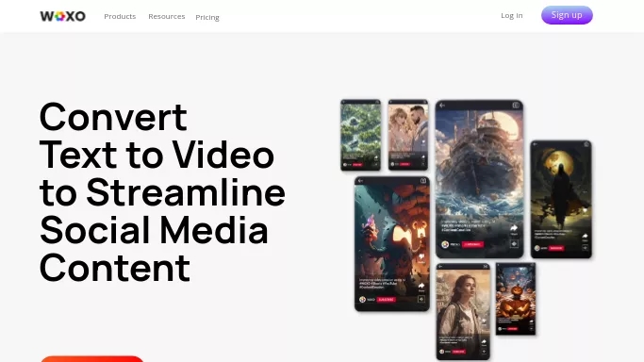Go to the Pricing page

pos(207,17)
